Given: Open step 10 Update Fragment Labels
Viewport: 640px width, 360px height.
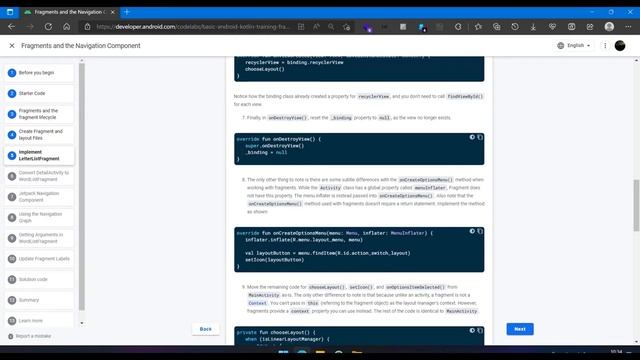Looking at the screenshot, I should pyautogui.click(x=39, y=259).
